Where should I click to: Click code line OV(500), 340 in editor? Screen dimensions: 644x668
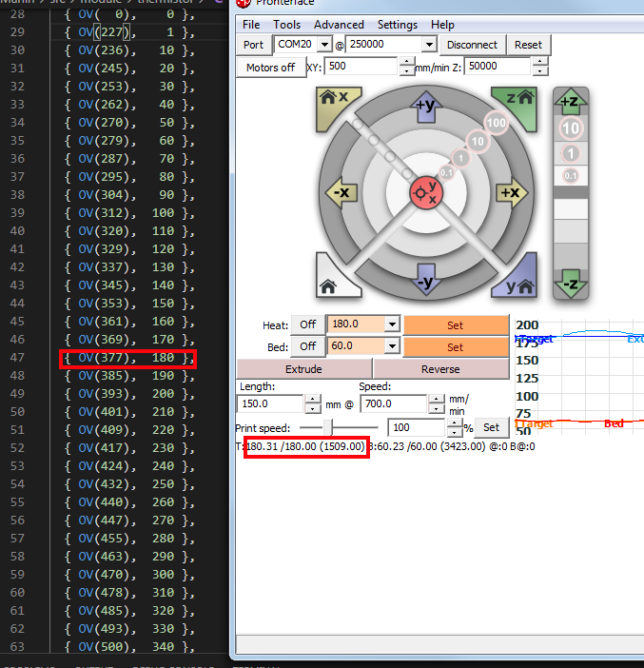(x=129, y=647)
